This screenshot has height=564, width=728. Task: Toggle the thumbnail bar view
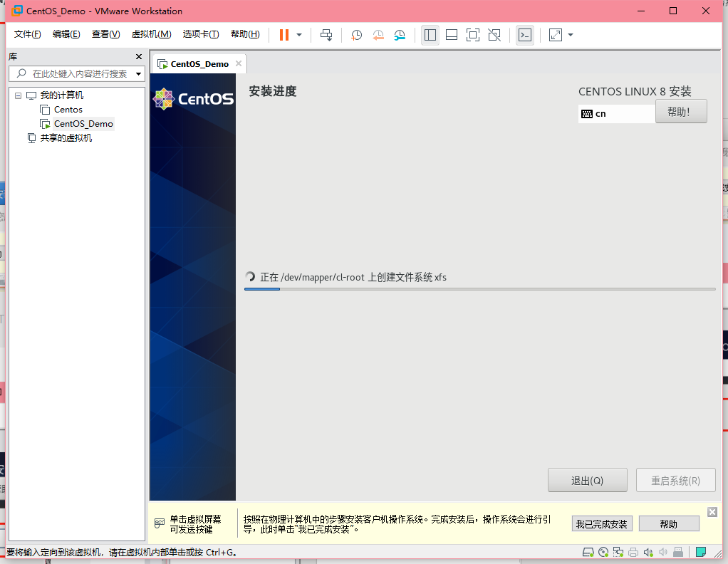tap(452, 35)
